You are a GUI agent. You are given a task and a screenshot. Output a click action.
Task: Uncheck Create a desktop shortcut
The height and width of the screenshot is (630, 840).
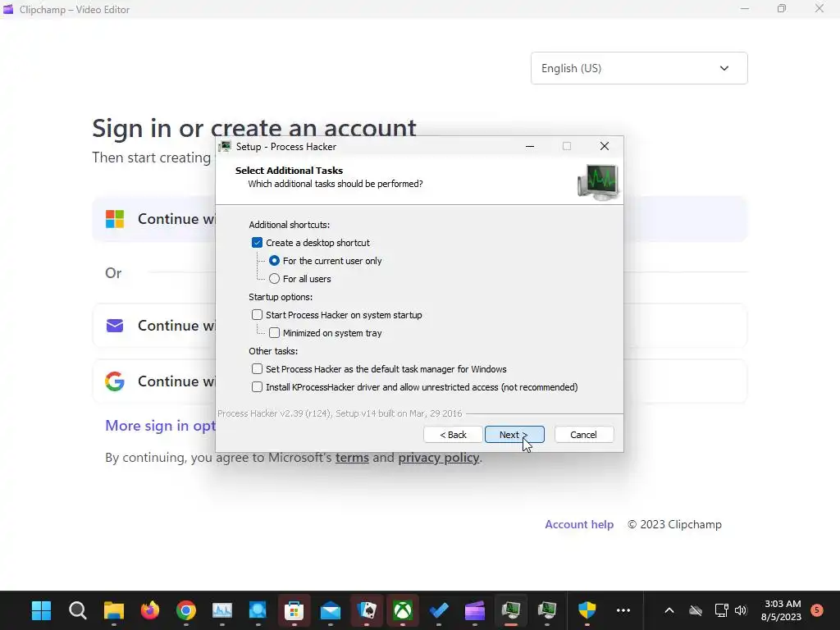(x=257, y=243)
